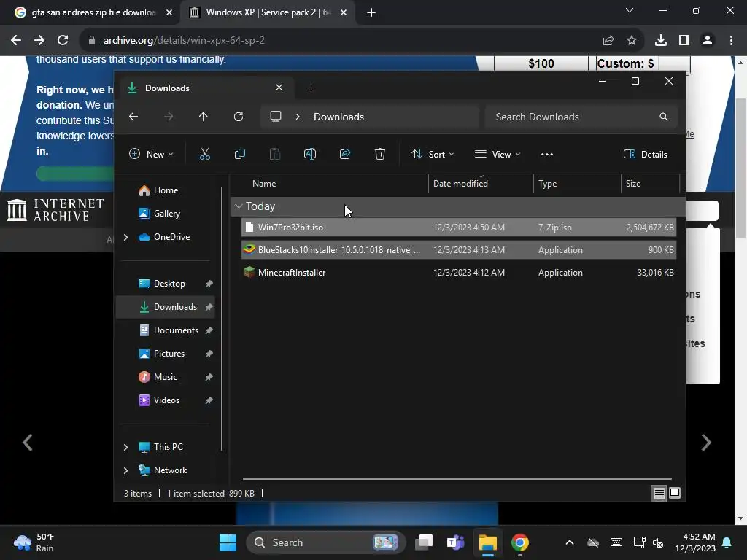747x560 pixels.
Task: Select the MinecraftInstaller file
Action: coord(458,273)
